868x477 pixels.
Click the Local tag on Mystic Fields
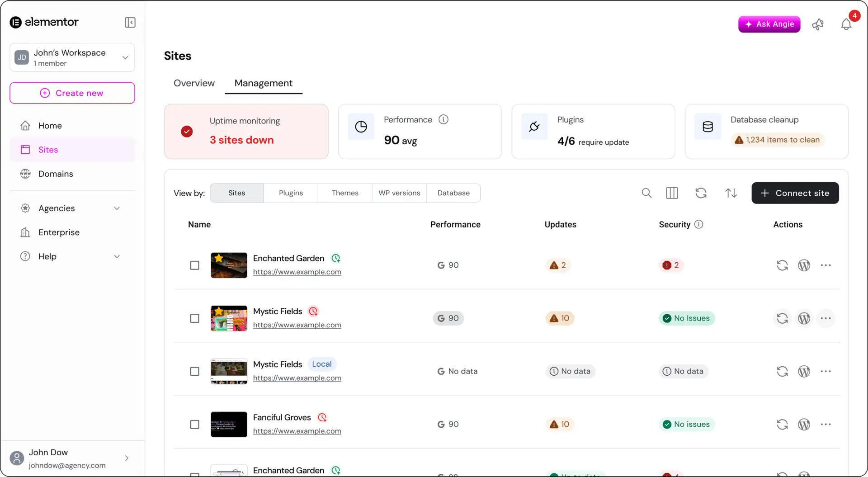[x=322, y=364]
